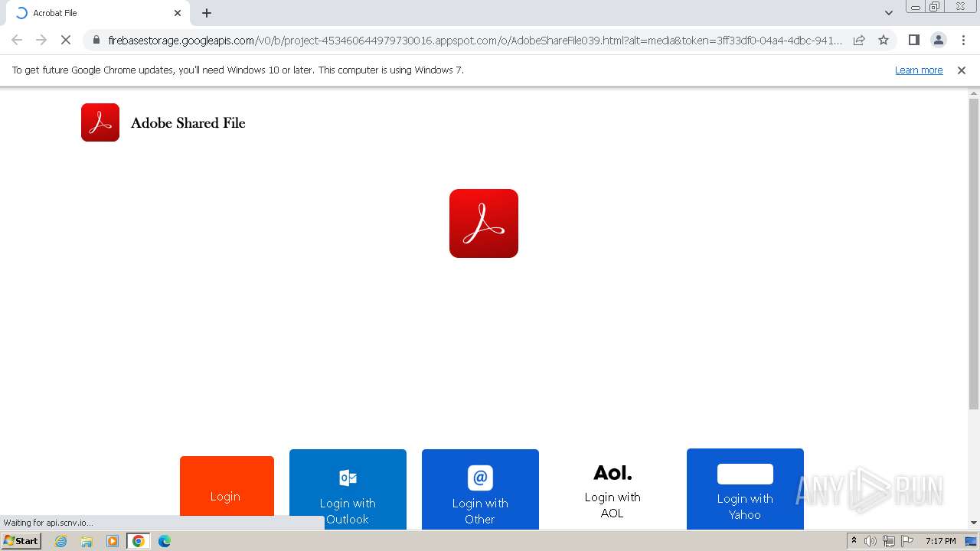Open a new browser tab

[207, 13]
